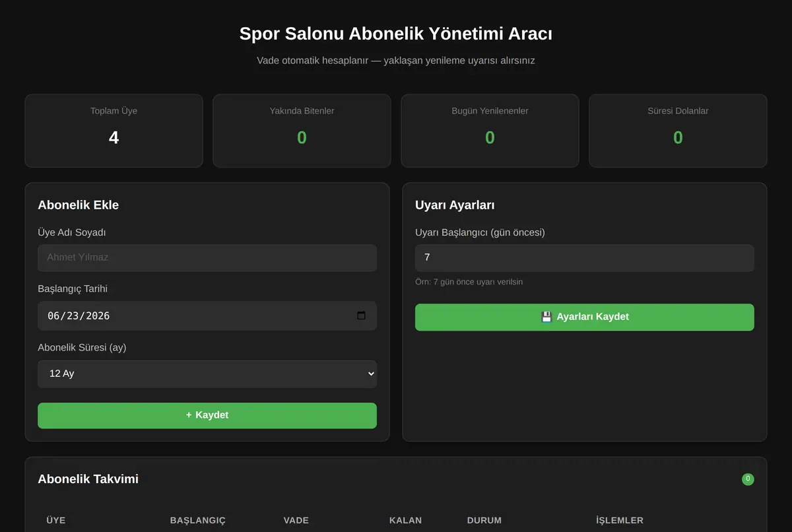Screen dimensions: 792x532
Task: Click the DURUM column header
Action: coord(484,520)
